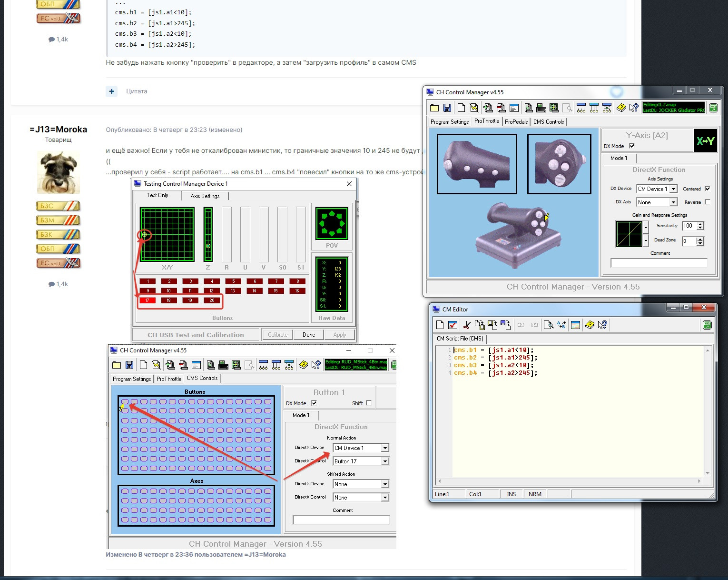Viewport: 728px width, 580px height.
Task: Click the Calibrate button
Action: tap(278, 335)
